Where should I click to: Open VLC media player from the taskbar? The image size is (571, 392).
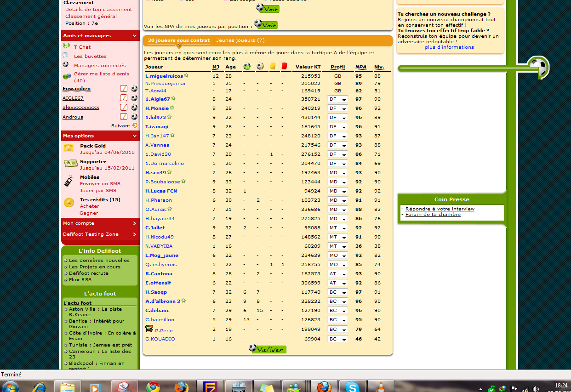coord(380,387)
